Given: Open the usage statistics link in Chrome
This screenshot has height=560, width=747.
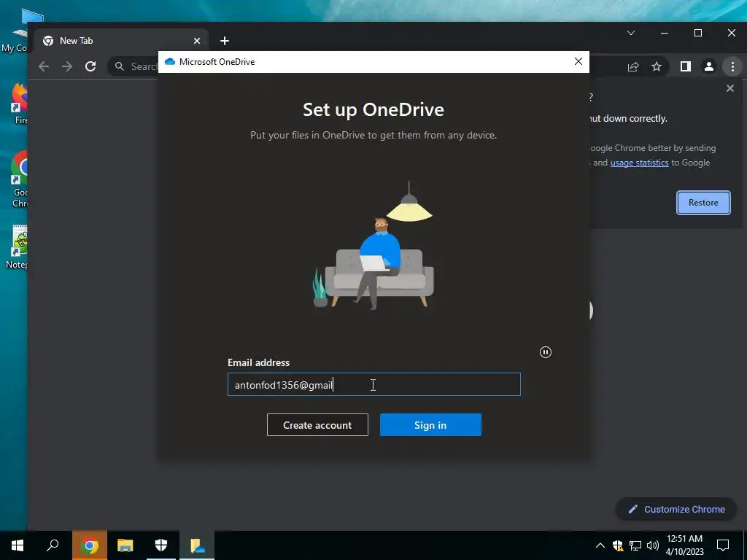Looking at the screenshot, I should point(639,163).
